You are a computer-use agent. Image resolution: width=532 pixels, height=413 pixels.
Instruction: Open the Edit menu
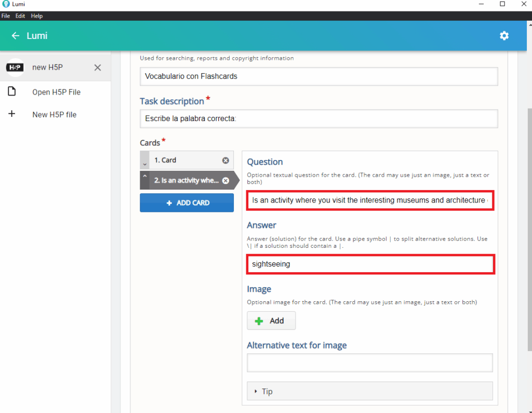click(x=20, y=16)
